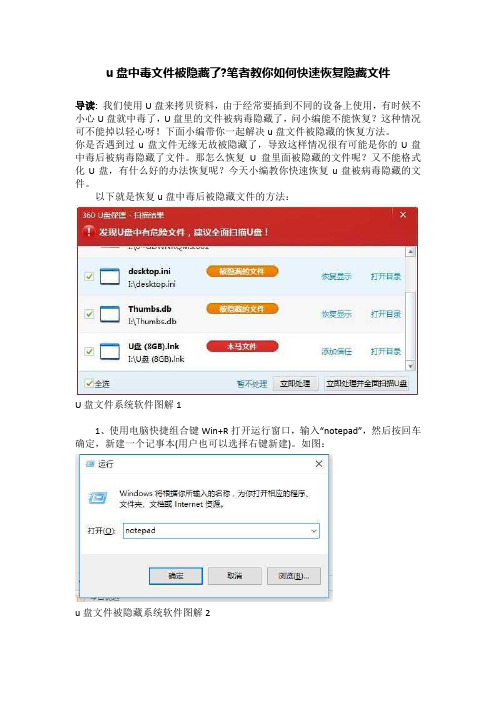Click the Thumbs.db file icon
Viewport: 496px width, 702px height.
point(109,314)
